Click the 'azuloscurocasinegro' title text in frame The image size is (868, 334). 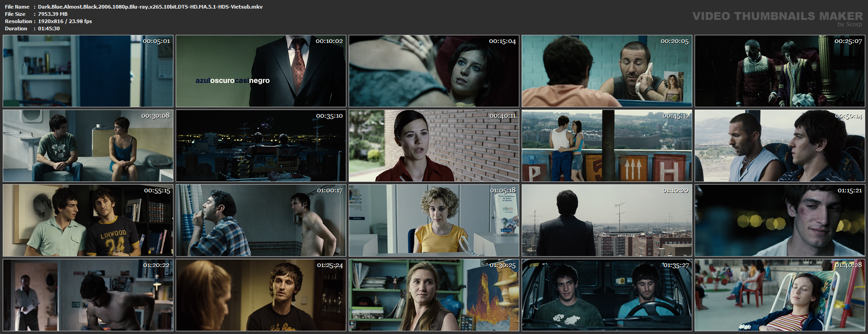click(x=233, y=81)
